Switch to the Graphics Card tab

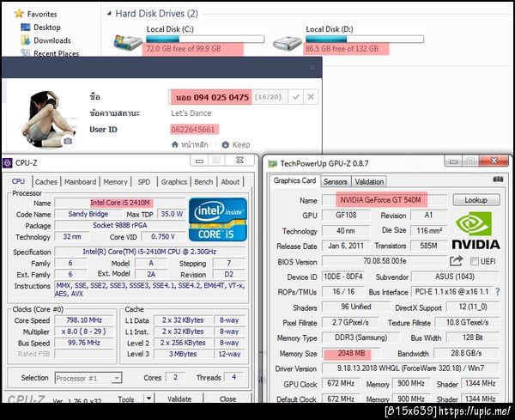click(295, 180)
